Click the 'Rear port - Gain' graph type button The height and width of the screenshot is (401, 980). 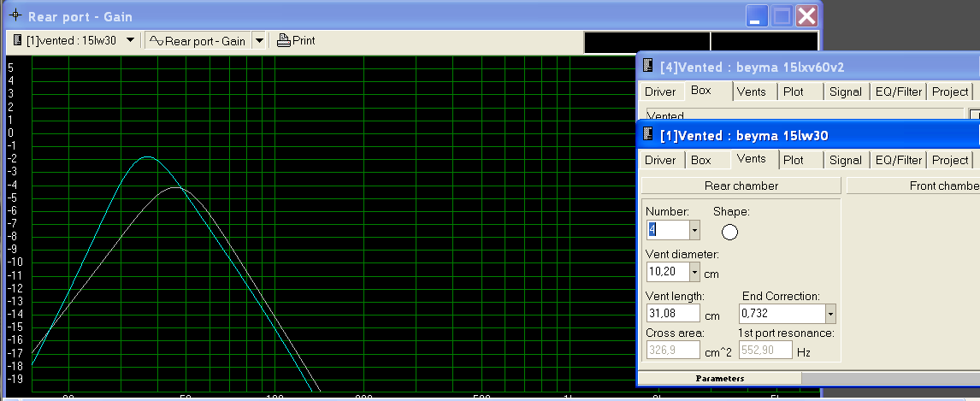tap(198, 40)
